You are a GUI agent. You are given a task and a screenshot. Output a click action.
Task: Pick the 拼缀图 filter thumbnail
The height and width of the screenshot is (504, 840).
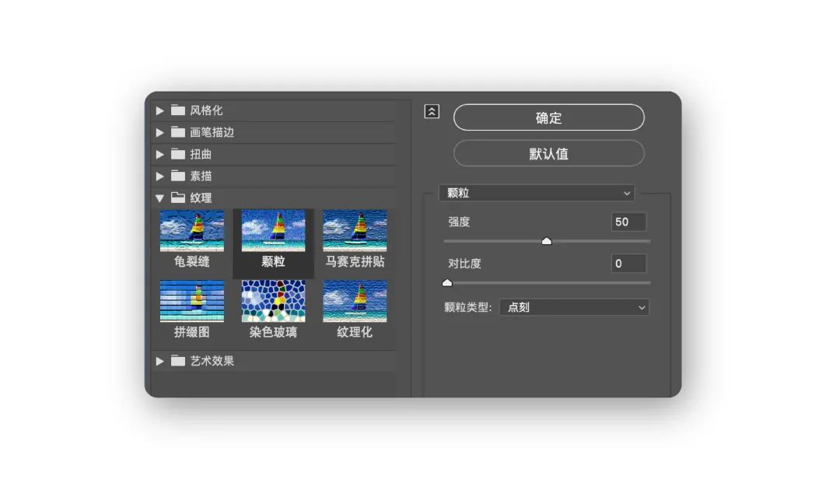point(191,301)
